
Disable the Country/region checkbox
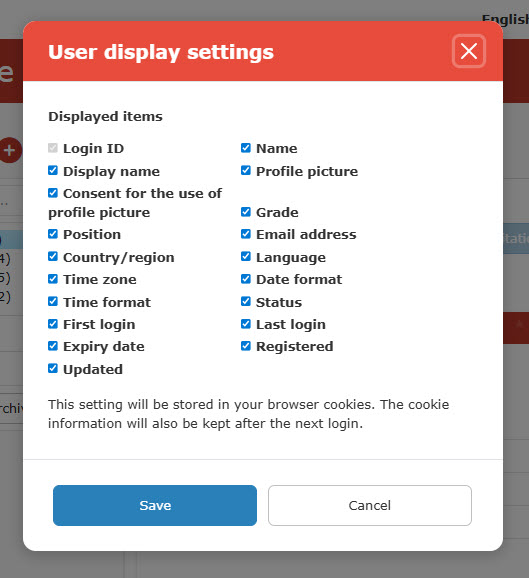[x=53, y=256]
